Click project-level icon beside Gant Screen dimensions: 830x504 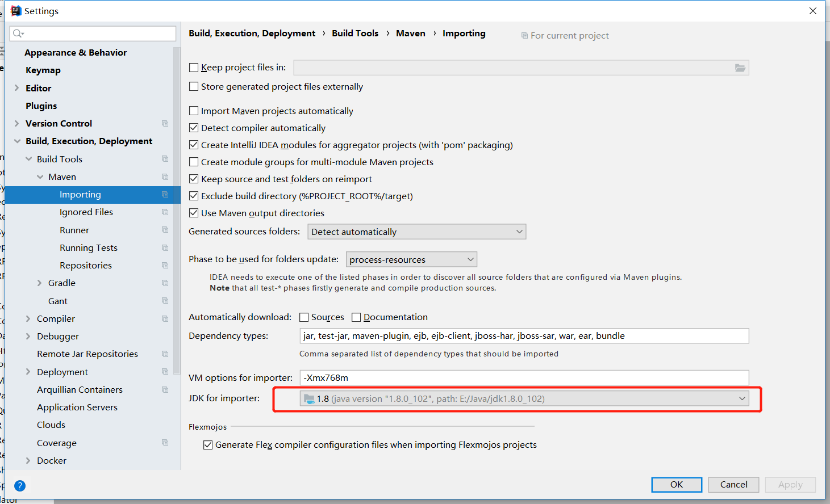click(165, 301)
